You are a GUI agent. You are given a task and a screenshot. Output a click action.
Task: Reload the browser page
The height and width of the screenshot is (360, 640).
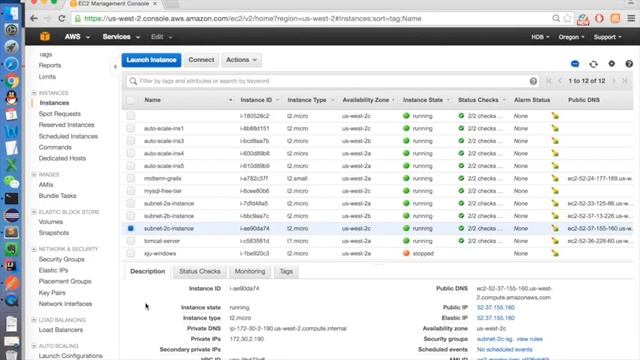click(62, 18)
